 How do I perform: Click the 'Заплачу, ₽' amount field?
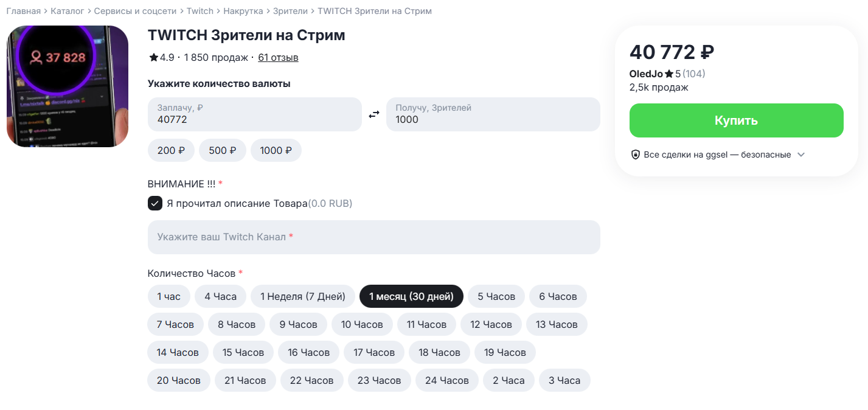254,114
